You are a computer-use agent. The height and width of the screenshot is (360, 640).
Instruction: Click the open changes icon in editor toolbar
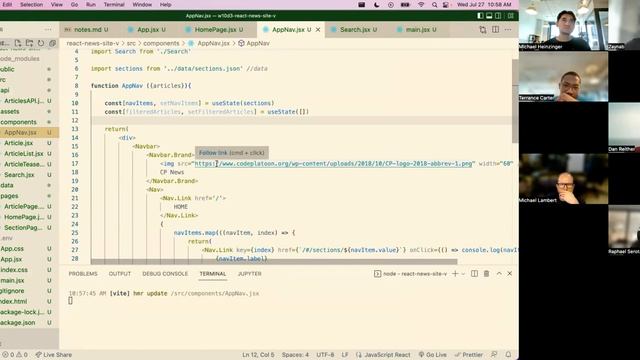(483, 29)
